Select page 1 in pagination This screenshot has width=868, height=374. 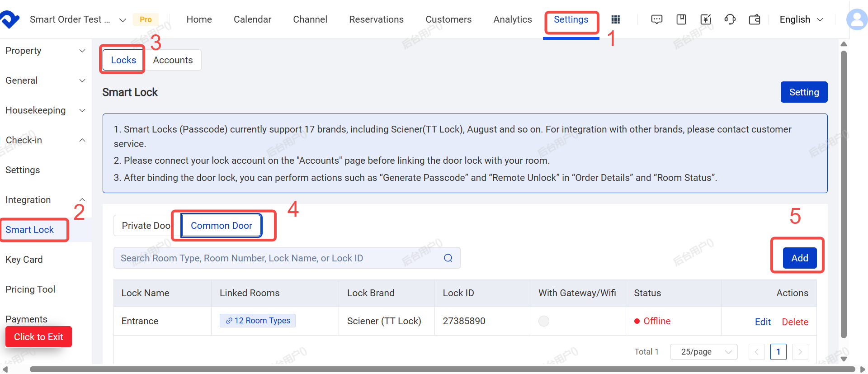[778, 352]
